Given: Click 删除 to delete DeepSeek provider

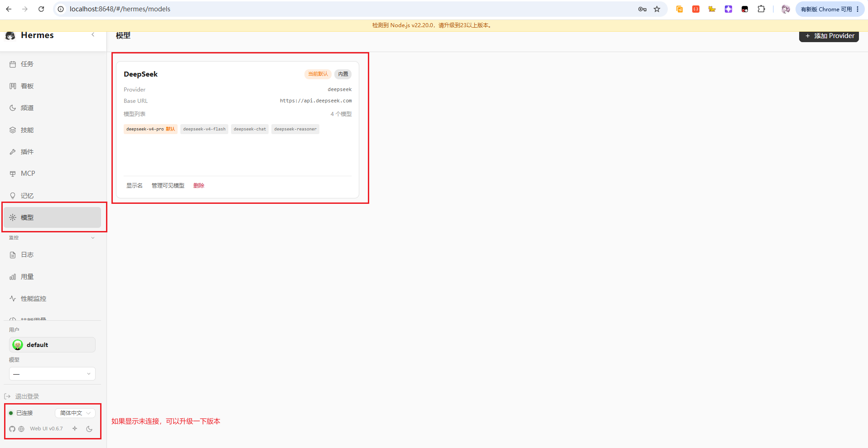Looking at the screenshot, I should pyautogui.click(x=199, y=186).
